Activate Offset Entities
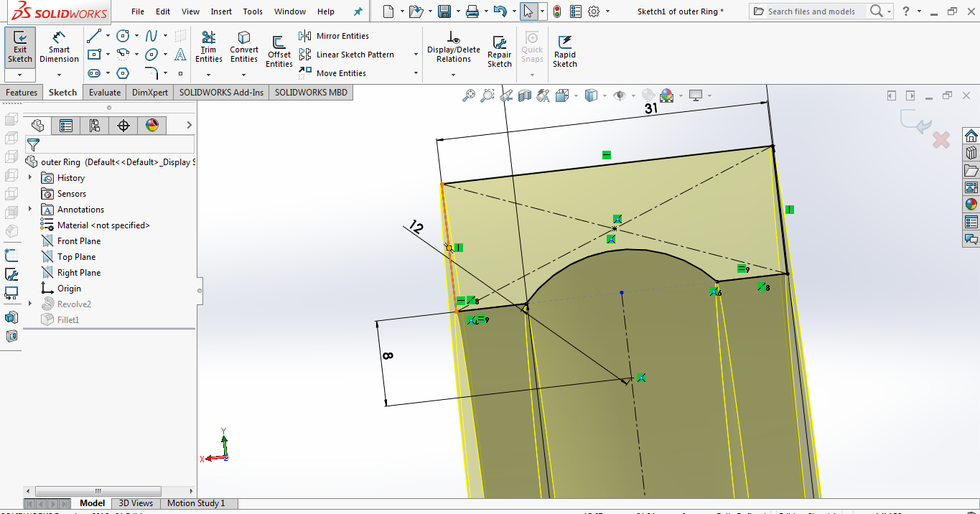 point(279,52)
